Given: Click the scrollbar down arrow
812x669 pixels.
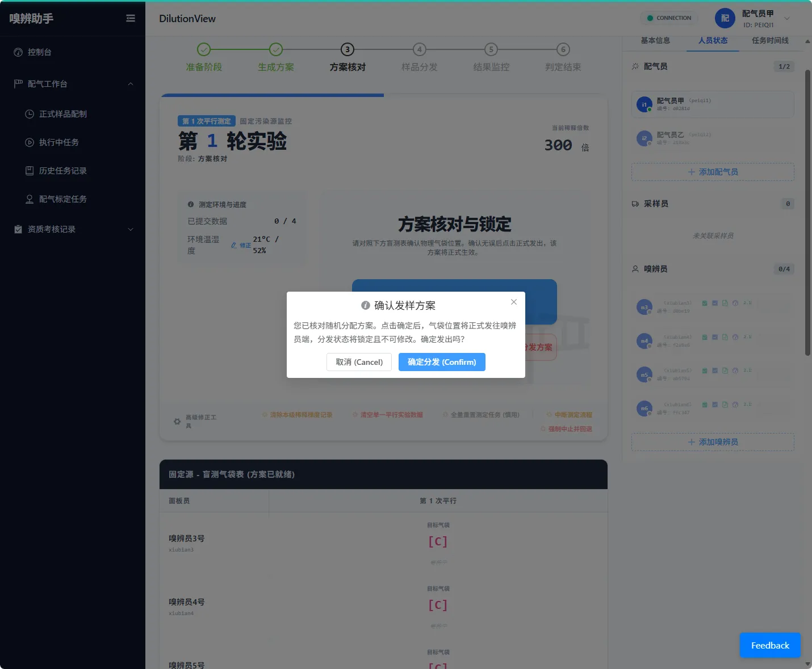Looking at the screenshot, I should tap(807, 664).
